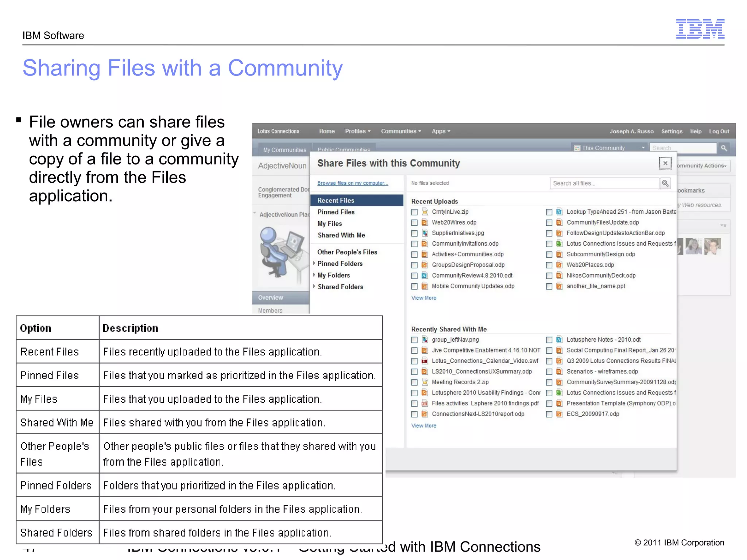Click the Log Out link
Viewport: 747px width, 560px height.
(x=719, y=132)
